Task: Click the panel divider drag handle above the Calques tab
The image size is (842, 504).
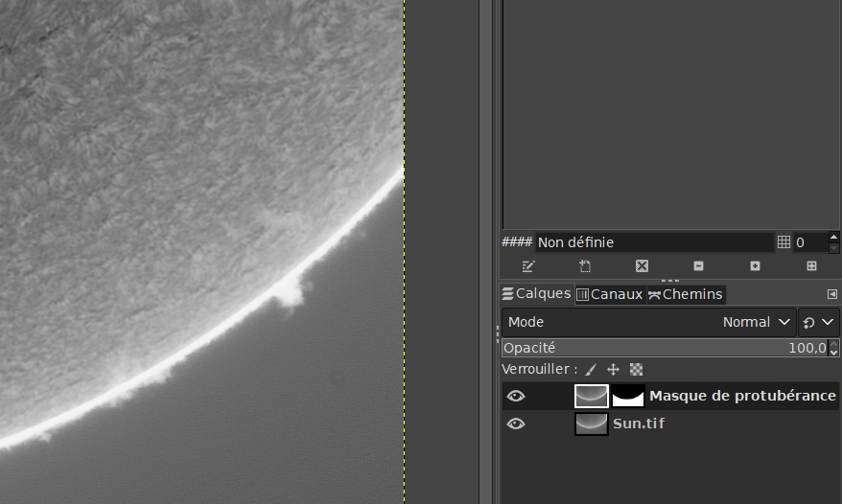Action: click(670, 280)
